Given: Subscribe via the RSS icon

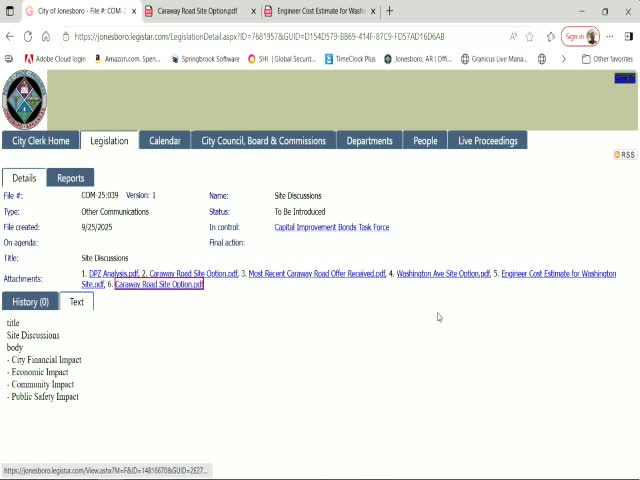Looking at the screenshot, I should pos(625,155).
